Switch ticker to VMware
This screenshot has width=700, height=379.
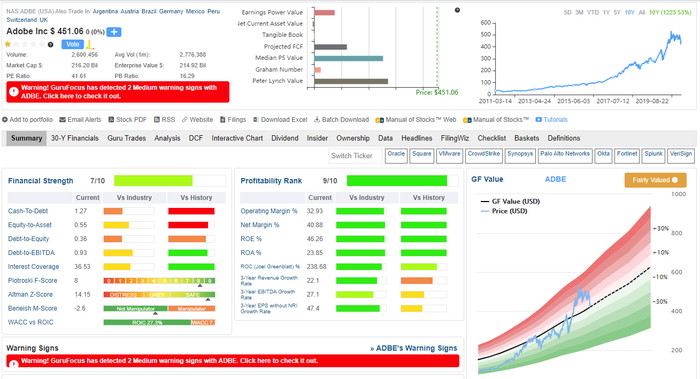(449, 156)
